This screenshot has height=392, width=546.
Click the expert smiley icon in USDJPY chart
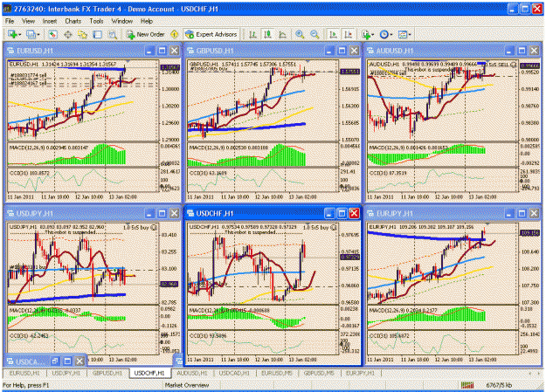click(x=154, y=227)
